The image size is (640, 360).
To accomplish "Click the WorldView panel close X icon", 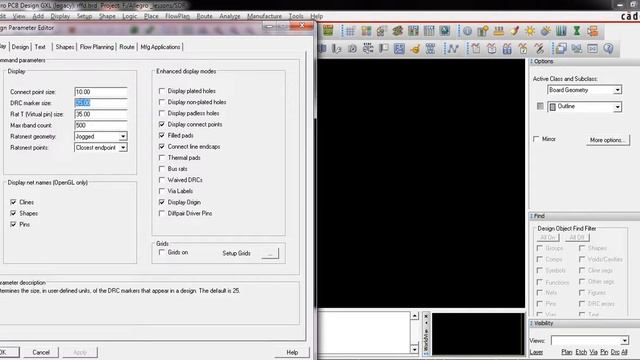I will pyautogui.click(x=426, y=316).
